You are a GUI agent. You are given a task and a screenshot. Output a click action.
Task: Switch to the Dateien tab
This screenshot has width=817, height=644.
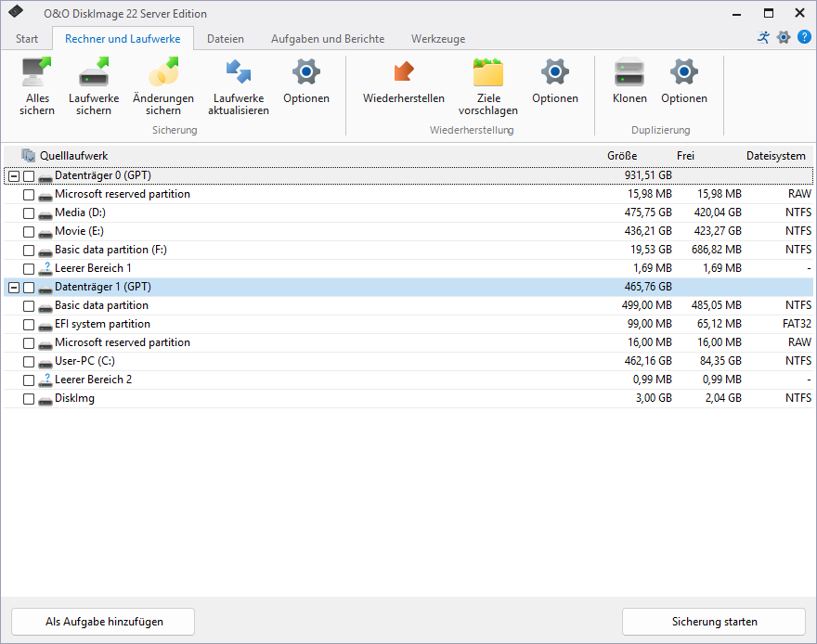[x=226, y=39]
